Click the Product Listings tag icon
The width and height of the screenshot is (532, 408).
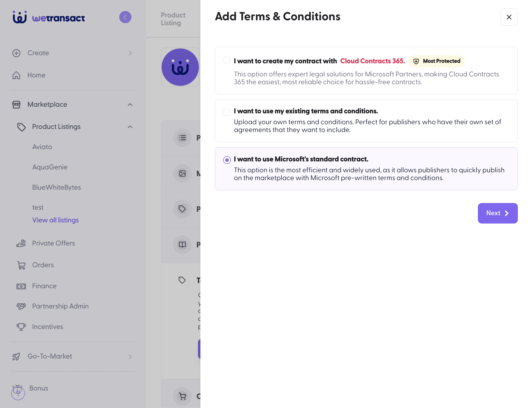tap(21, 127)
